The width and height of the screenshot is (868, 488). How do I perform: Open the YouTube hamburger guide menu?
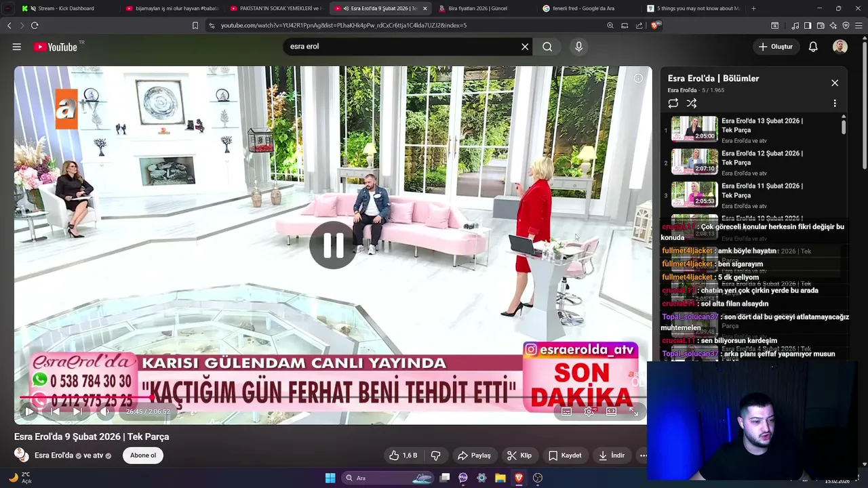[x=16, y=47]
